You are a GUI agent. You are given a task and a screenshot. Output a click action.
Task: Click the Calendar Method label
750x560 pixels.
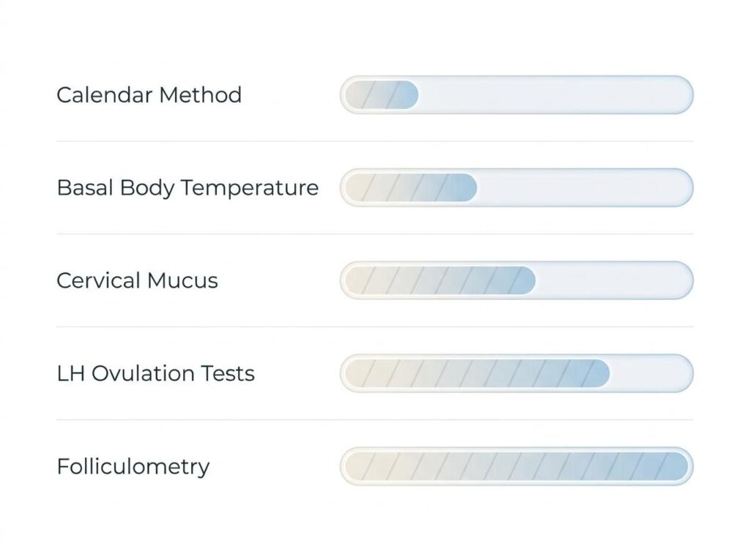pyautogui.click(x=149, y=94)
